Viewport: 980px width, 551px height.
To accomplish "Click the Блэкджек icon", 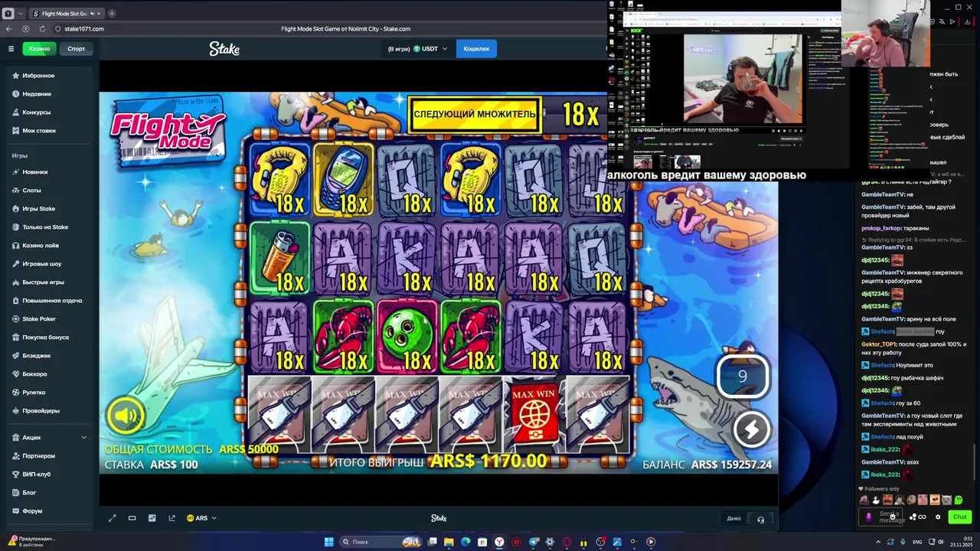I will coord(15,356).
